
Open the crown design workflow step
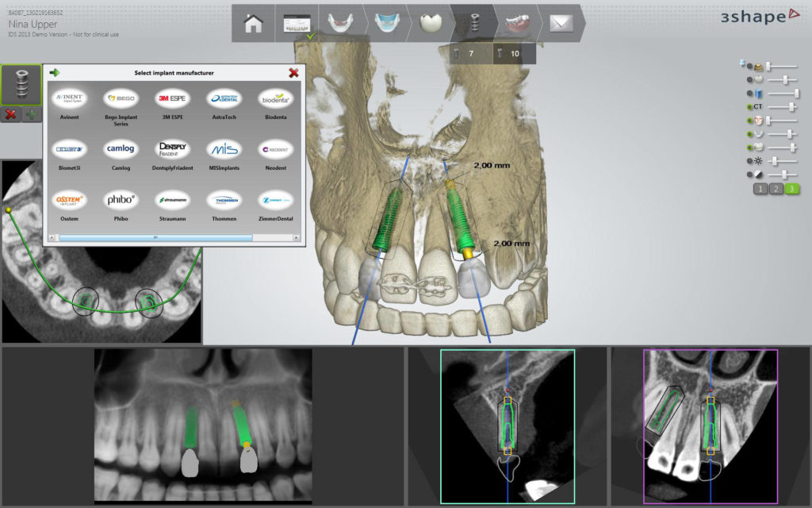point(431,23)
